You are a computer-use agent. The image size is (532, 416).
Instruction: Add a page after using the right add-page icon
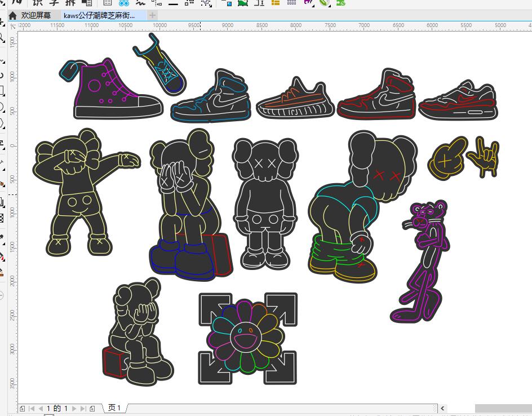click(92, 409)
